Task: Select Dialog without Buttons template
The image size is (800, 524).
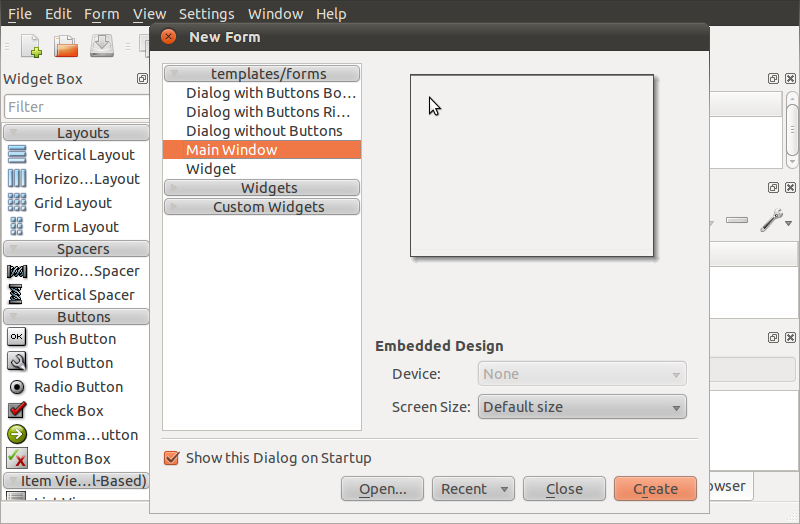Action: point(262,131)
